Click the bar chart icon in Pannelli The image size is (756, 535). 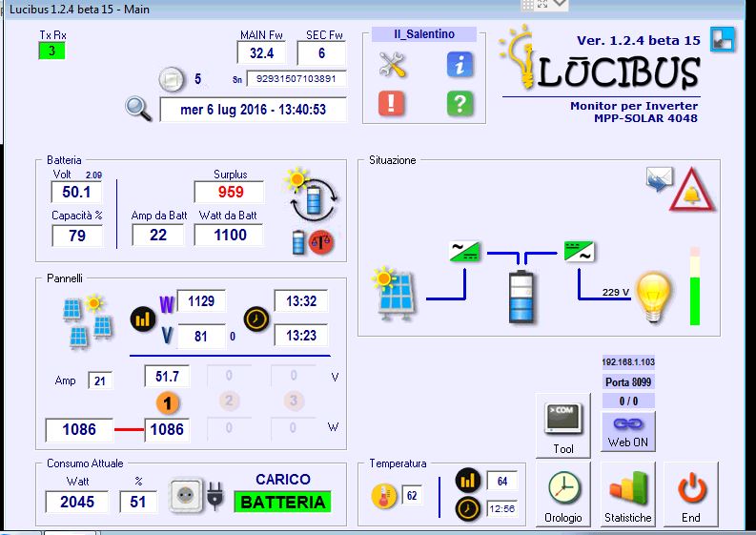[143, 319]
